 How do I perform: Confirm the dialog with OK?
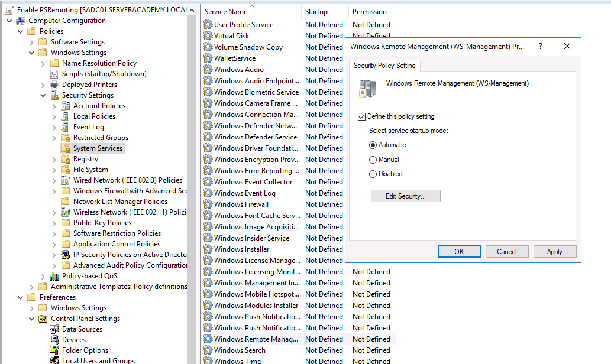pyautogui.click(x=459, y=252)
